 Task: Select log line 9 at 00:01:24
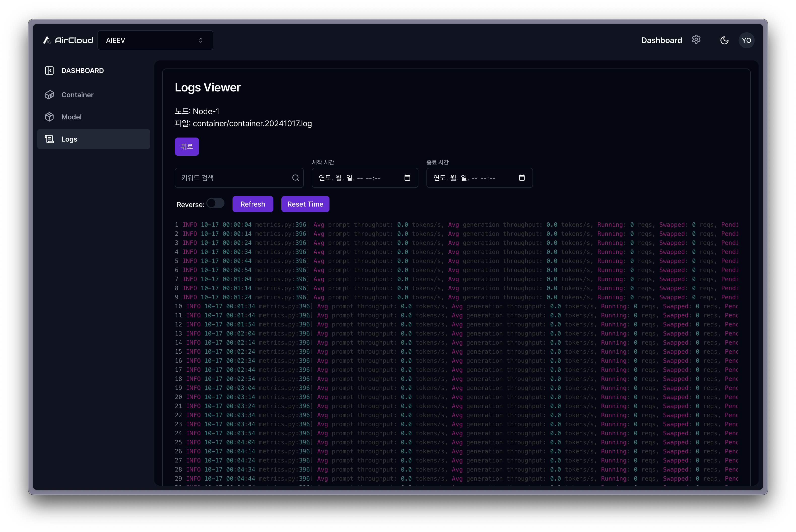(x=457, y=297)
